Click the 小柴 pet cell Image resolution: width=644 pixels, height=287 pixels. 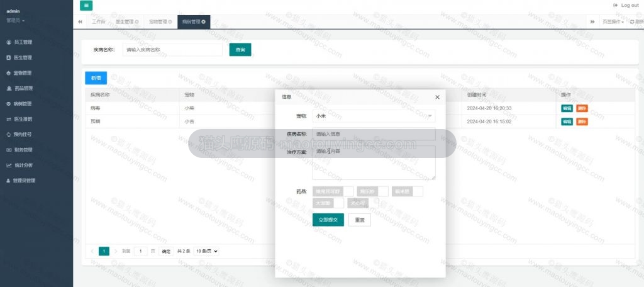click(x=189, y=108)
